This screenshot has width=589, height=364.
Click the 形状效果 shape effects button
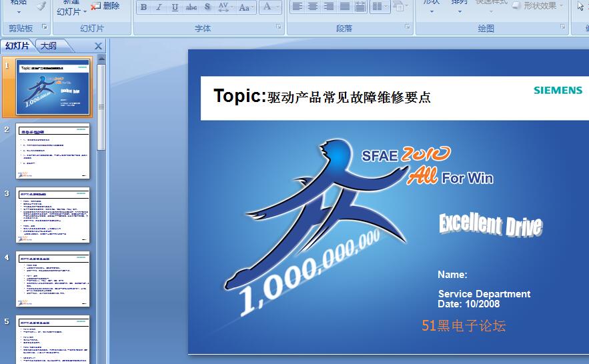(538, 5)
